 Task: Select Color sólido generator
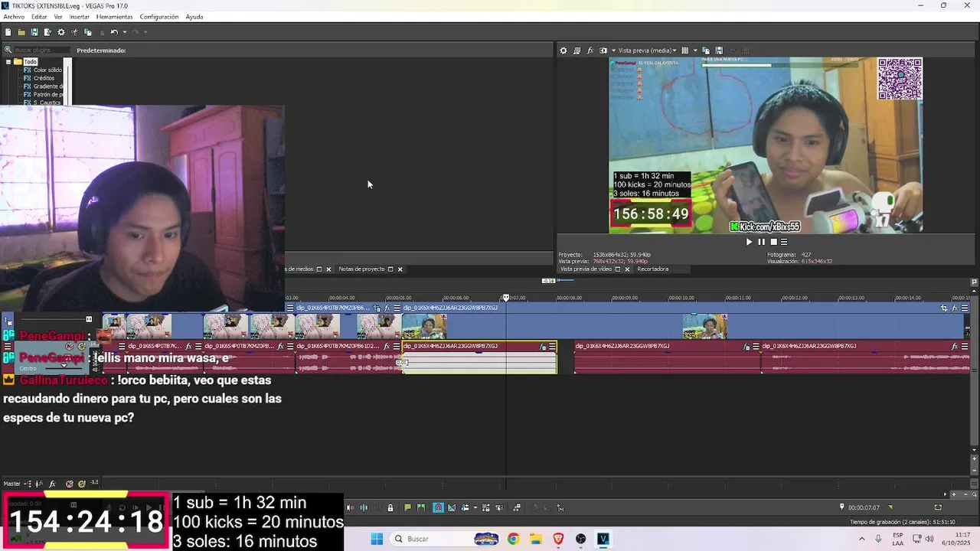[x=47, y=70]
